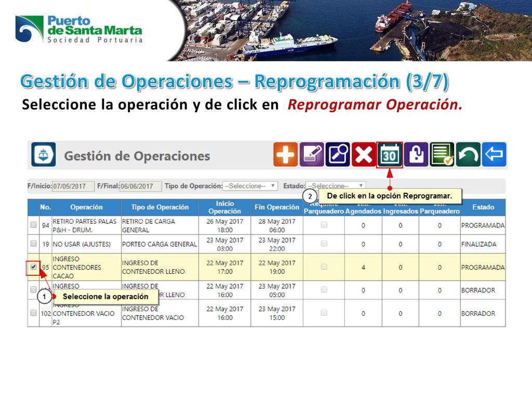
Task: Click the blue back arrow icon
Action: point(494,155)
